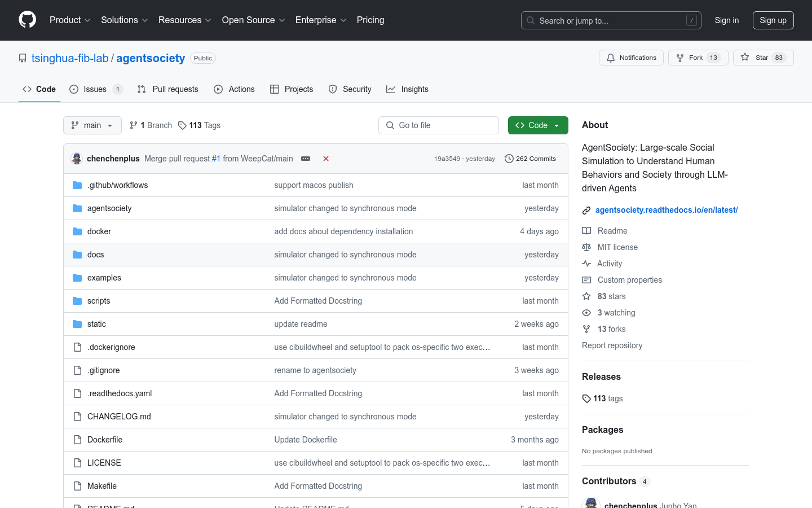
Task: Open the examples folder
Action: click(x=104, y=278)
